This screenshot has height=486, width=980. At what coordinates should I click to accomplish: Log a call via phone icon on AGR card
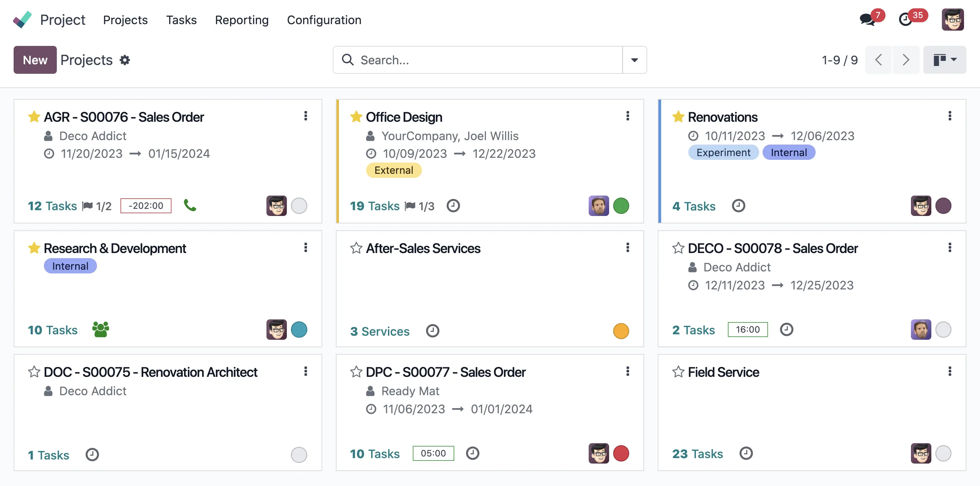coord(190,205)
